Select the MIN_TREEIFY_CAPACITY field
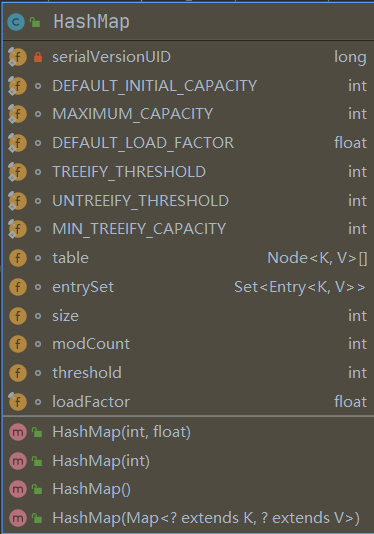Screen dimensions: 374x534 (x=188, y=229)
